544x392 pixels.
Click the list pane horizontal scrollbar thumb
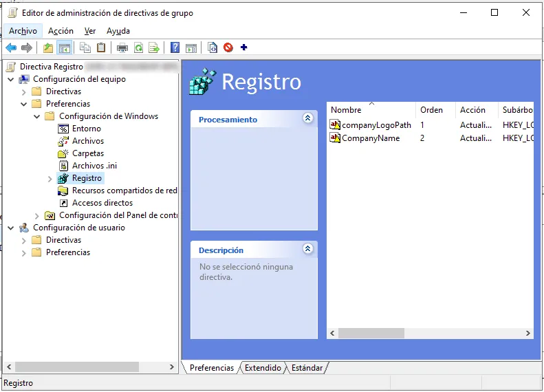click(x=371, y=334)
